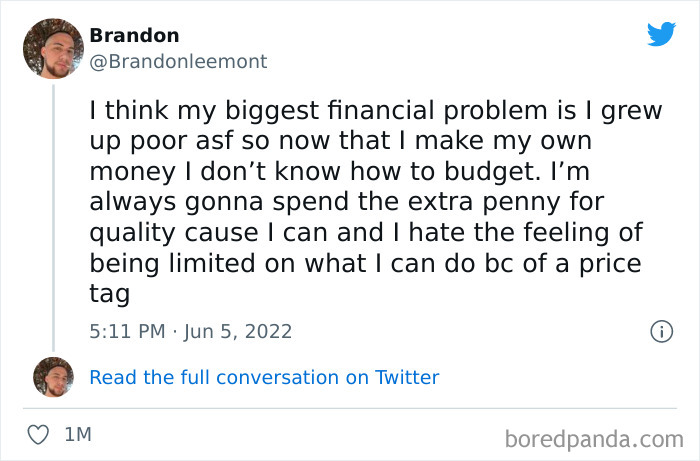Read the full conversation on Twitter

pos(264,377)
